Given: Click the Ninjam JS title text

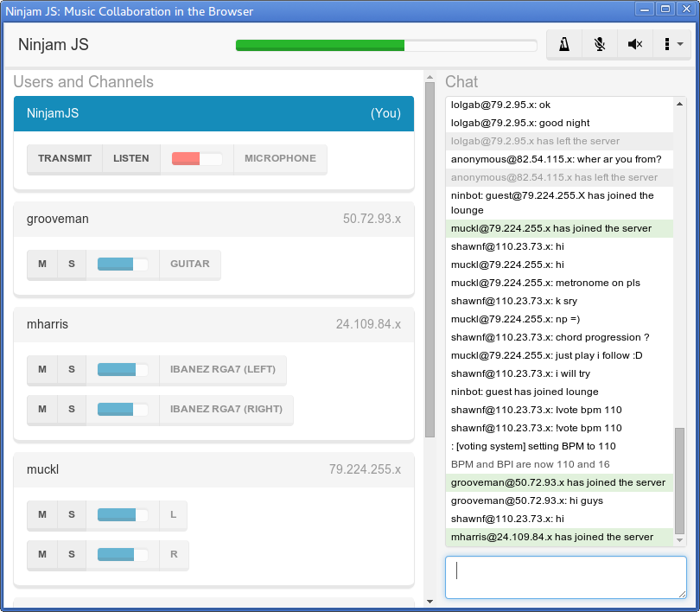Looking at the screenshot, I should click(53, 45).
